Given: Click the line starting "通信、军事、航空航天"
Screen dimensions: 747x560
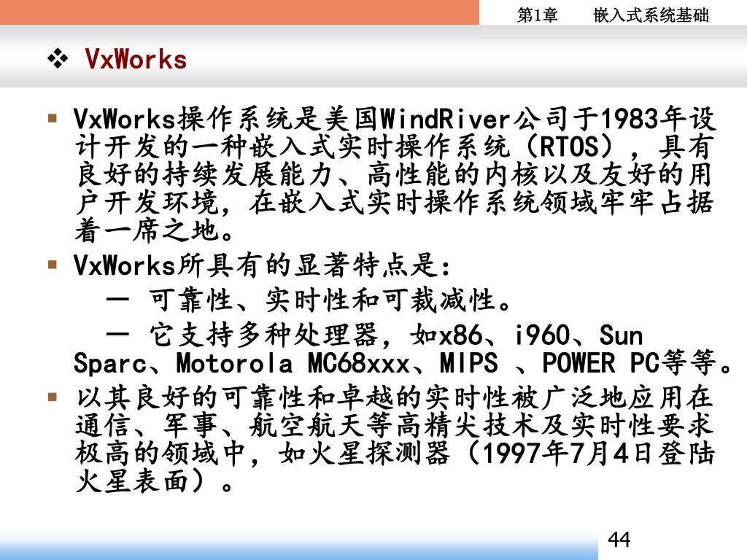Looking at the screenshot, I should pyautogui.click(x=394, y=425).
